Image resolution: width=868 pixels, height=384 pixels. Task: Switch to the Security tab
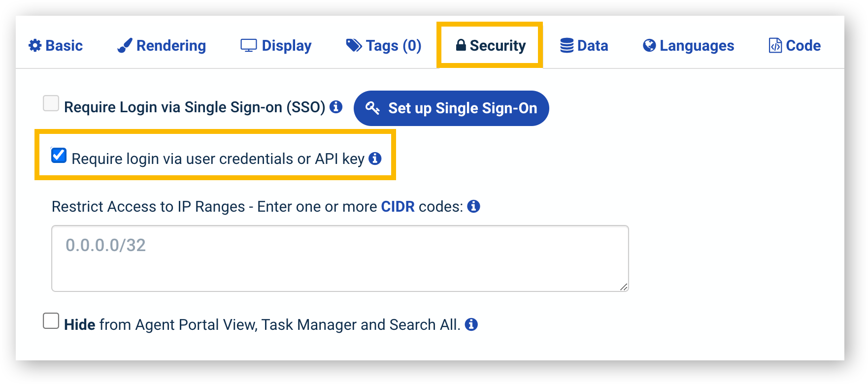pos(490,45)
